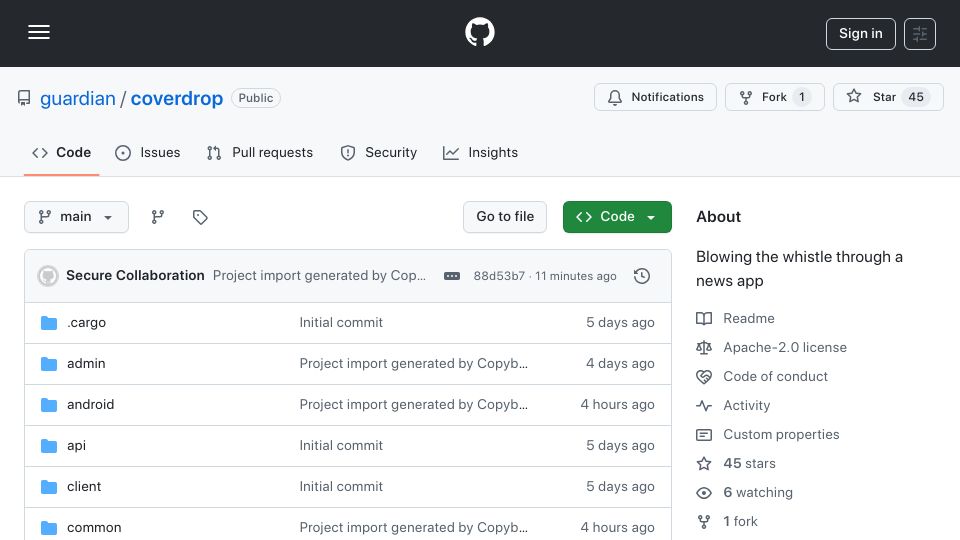Image resolution: width=960 pixels, height=540 pixels.
Task: Expand the green Code dropdown button
Action: tap(617, 217)
